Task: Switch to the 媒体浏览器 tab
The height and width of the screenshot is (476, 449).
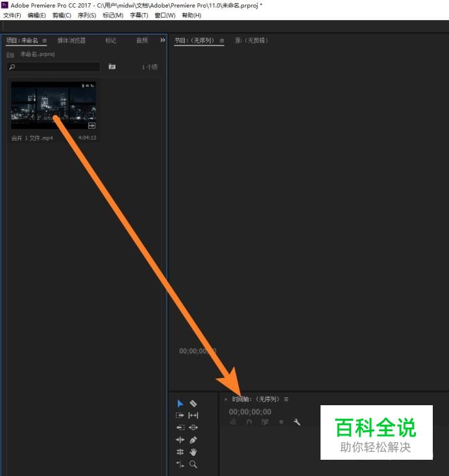Action: click(71, 40)
